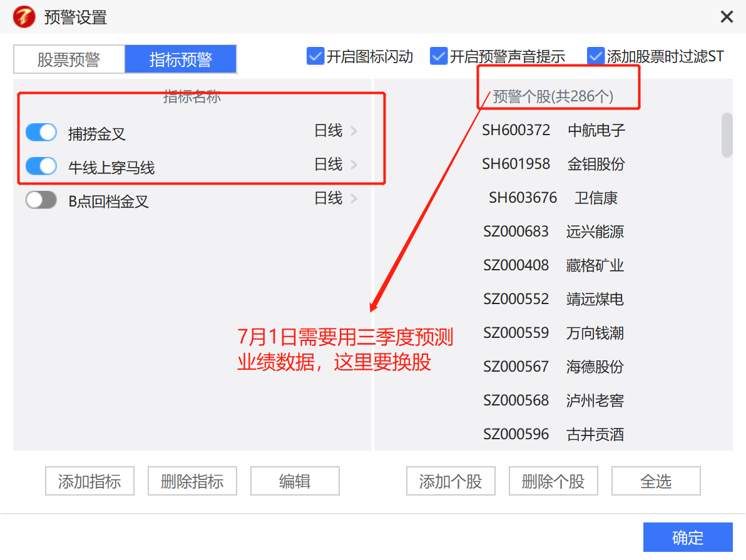Image resolution: width=746 pixels, height=560 pixels.
Task: Click the 删除个股 button
Action: (553, 481)
